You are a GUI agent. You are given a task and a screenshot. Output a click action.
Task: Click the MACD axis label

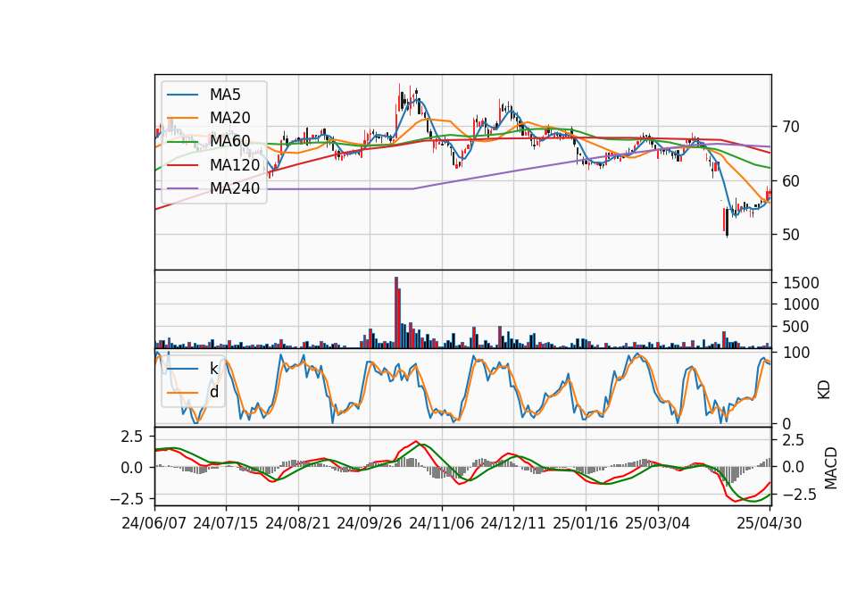click(830, 468)
